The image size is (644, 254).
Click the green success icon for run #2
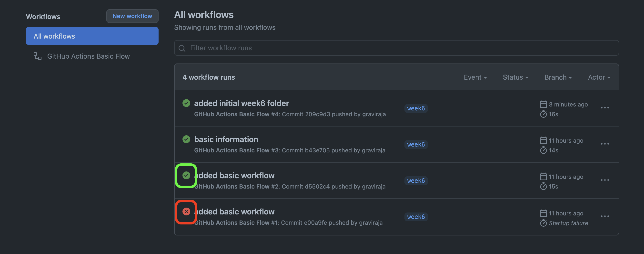click(186, 175)
